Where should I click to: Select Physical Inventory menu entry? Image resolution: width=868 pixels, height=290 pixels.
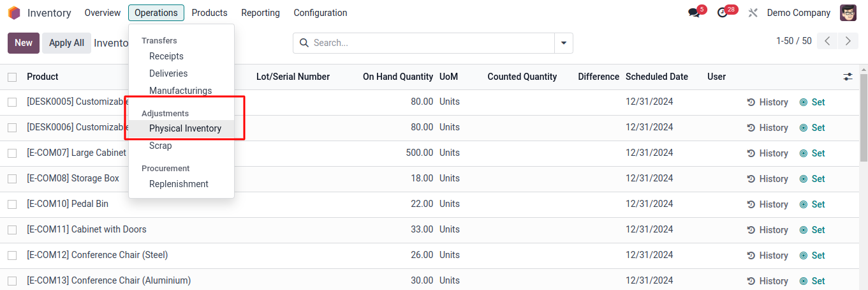click(185, 128)
